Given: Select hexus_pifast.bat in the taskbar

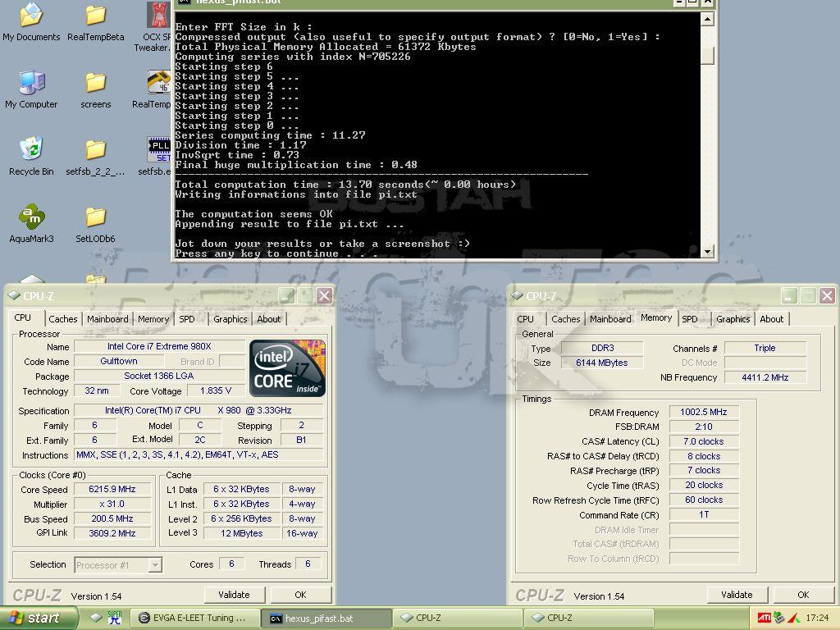Looking at the screenshot, I should tap(326, 619).
